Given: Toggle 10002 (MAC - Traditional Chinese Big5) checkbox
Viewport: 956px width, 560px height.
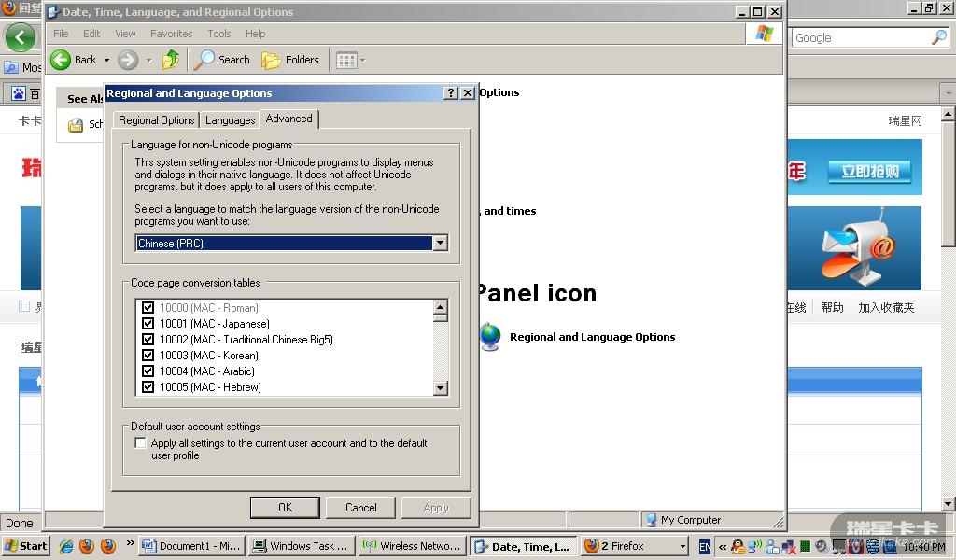Looking at the screenshot, I should pyautogui.click(x=148, y=339).
